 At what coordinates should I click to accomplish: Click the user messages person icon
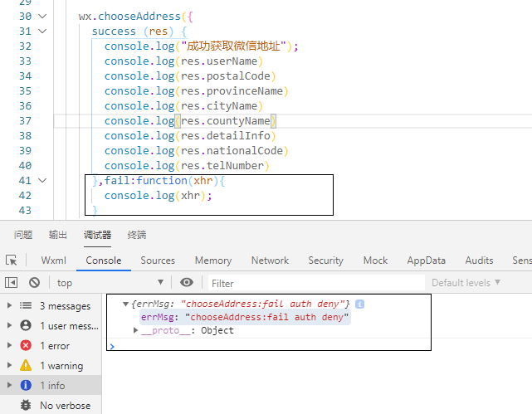(26, 325)
